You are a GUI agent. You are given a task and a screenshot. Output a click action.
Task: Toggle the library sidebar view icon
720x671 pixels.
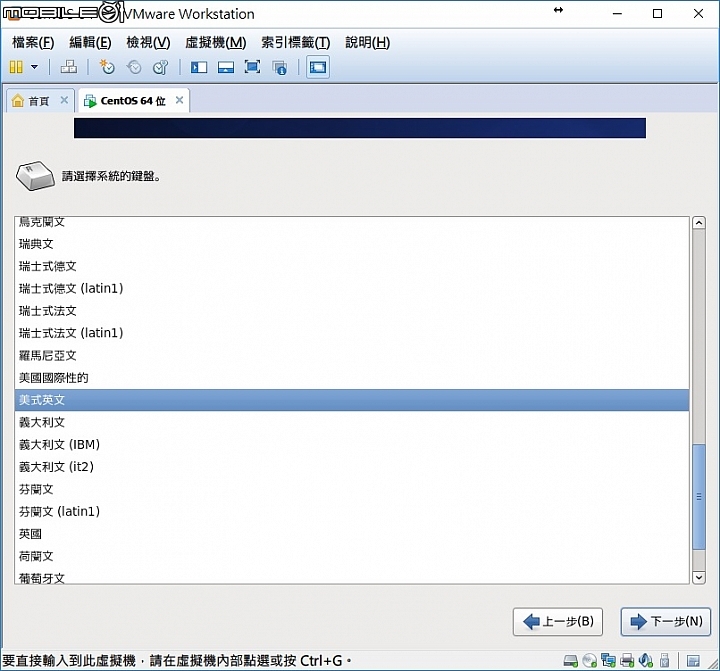point(199,68)
